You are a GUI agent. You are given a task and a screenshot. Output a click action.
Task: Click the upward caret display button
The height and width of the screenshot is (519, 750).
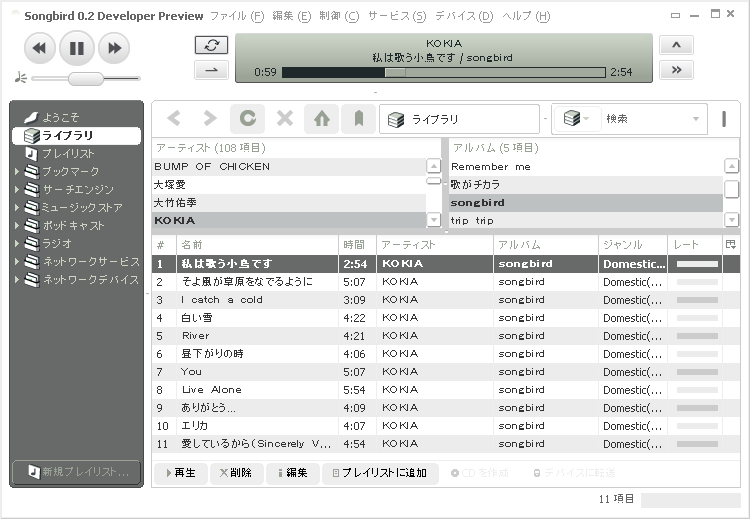click(676, 45)
